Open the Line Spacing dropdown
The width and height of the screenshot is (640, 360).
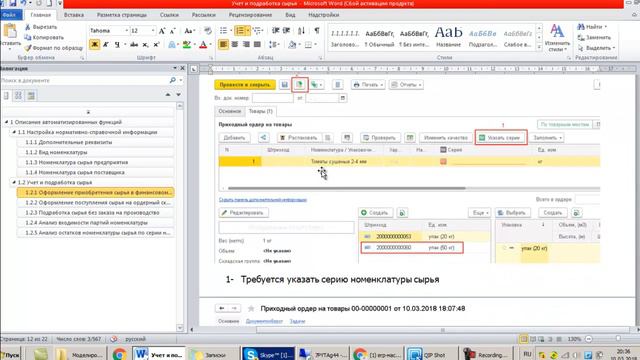click(274, 44)
